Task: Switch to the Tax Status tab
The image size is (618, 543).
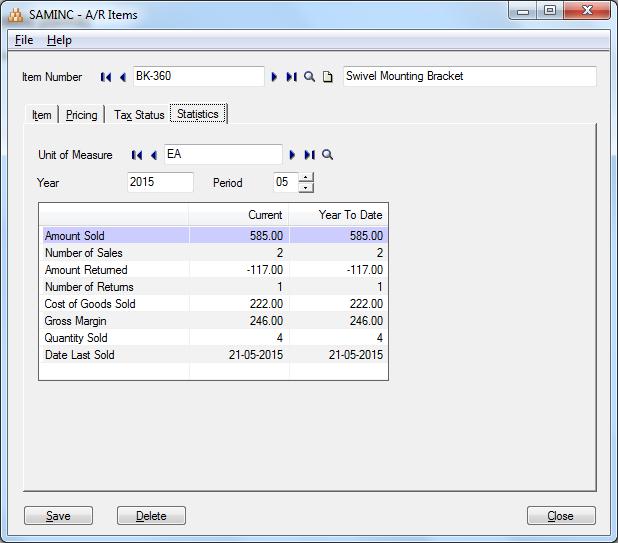Action: point(139,115)
